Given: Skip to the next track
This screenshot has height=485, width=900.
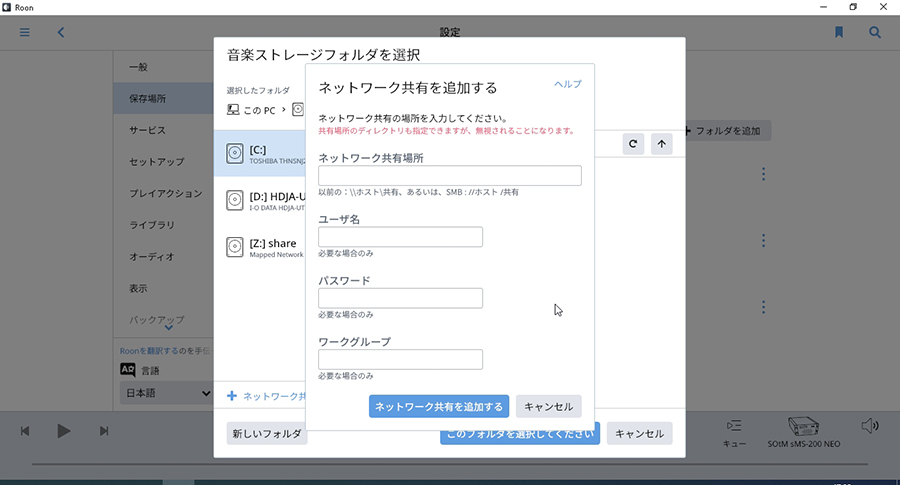Looking at the screenshot, I should tap(104, 430).
